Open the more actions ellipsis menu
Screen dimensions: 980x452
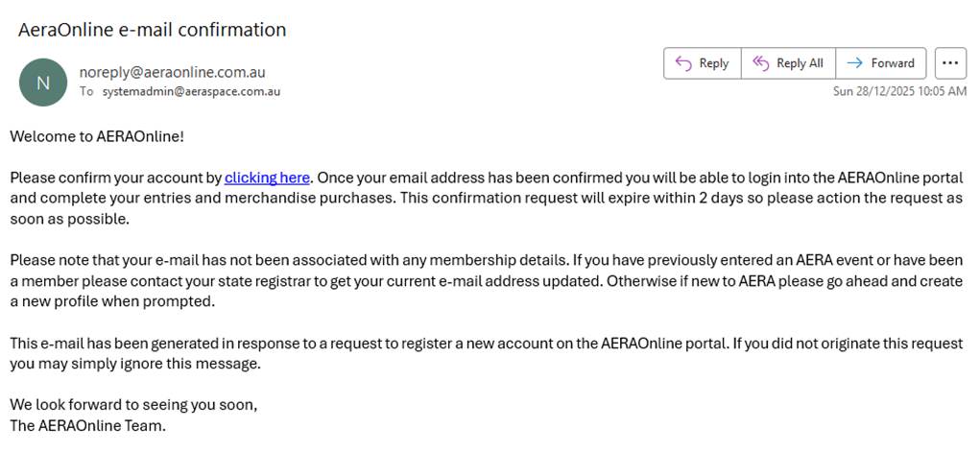coord(949,63)
